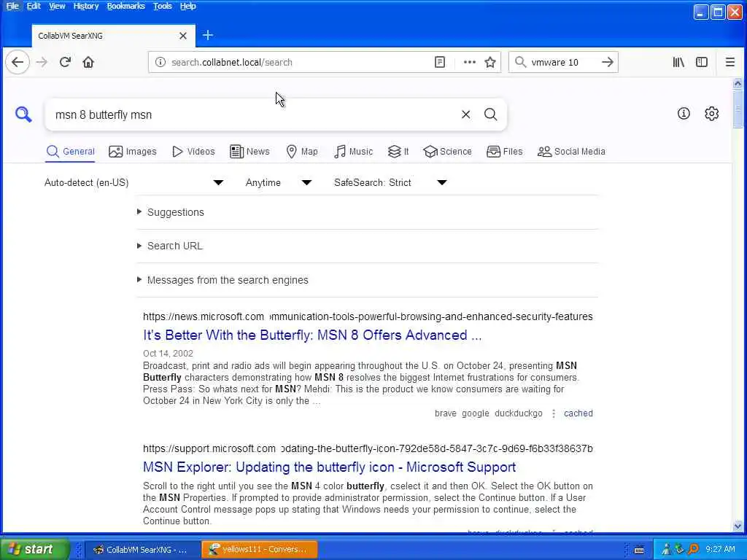
Task: Switch to the General category
Action: pos(71,152)
